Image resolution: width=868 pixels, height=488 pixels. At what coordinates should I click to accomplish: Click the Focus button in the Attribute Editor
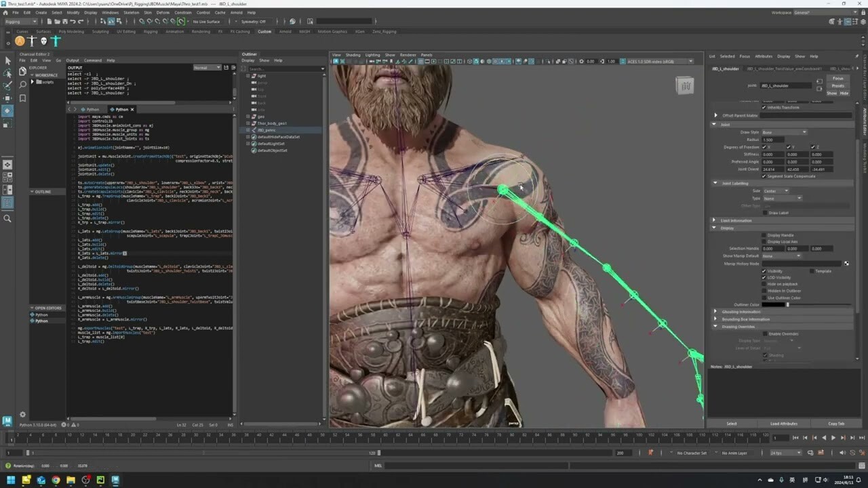[x=838, y=78]
